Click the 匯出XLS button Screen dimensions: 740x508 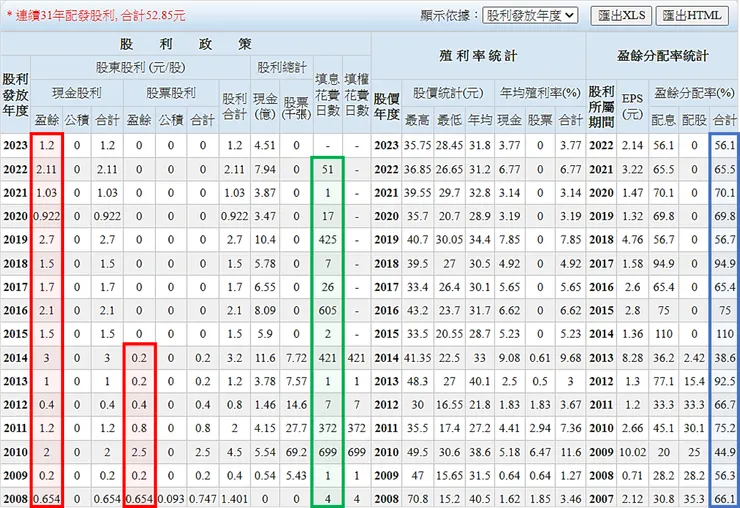(x=622, y=16)
